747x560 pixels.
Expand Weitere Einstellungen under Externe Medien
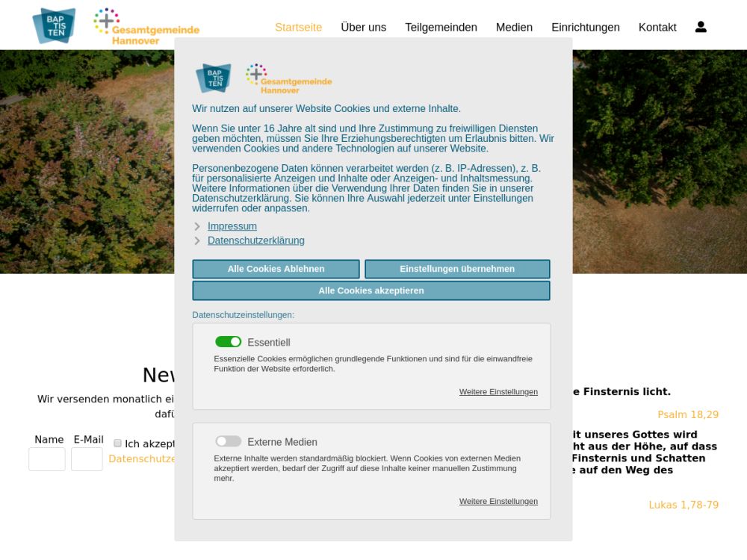click(498, 502)
